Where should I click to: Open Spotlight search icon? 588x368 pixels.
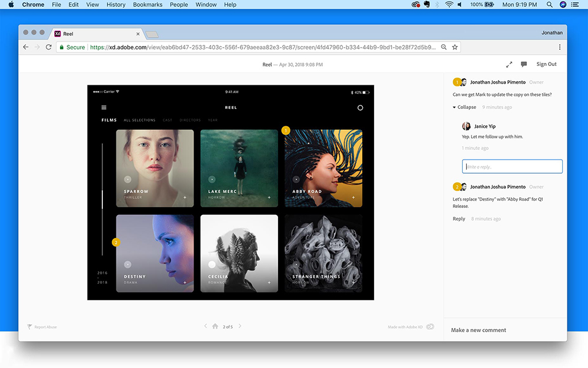[549, 5]
